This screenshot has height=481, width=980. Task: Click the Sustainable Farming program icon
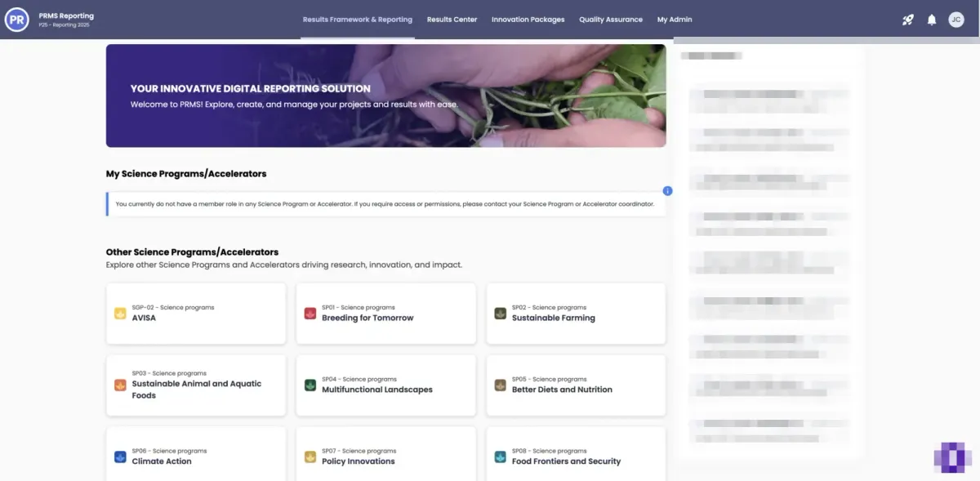pos(500,314)
